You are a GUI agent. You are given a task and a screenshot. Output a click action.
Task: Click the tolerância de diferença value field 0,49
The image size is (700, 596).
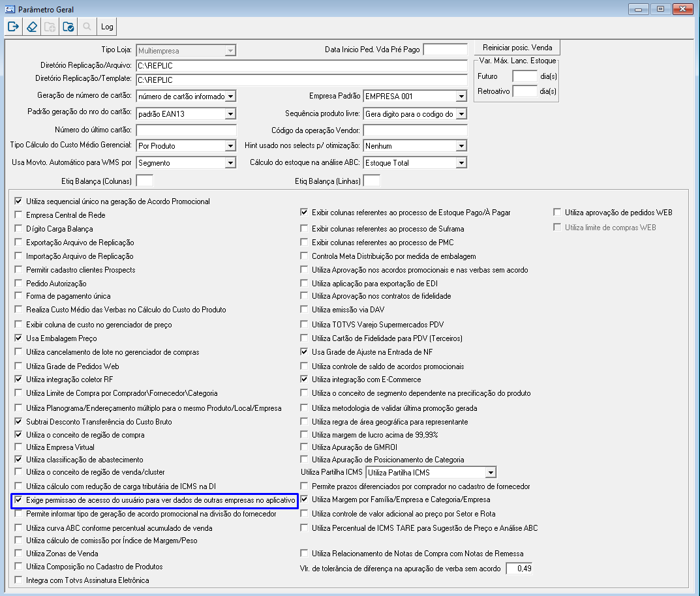tap(519, 569)
